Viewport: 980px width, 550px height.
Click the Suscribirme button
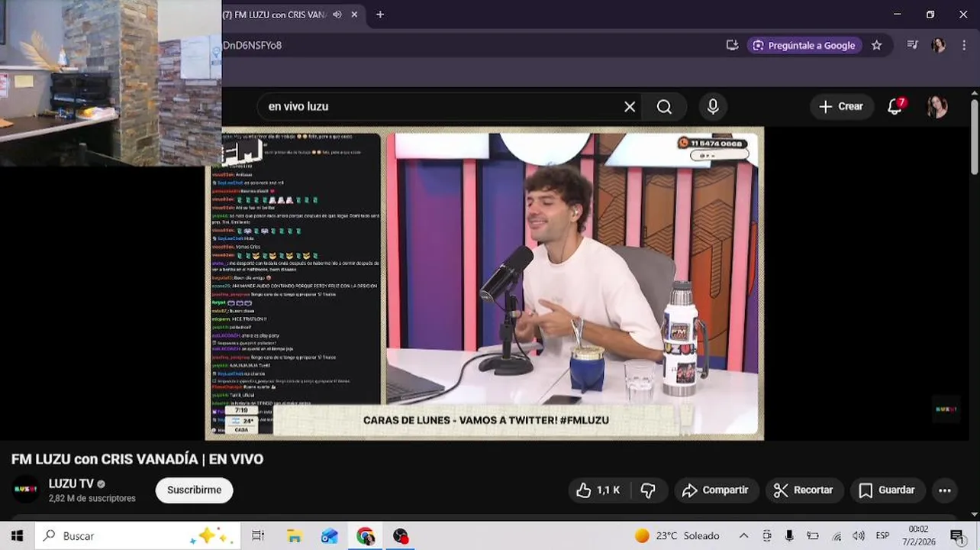click(x=194, y=490)
